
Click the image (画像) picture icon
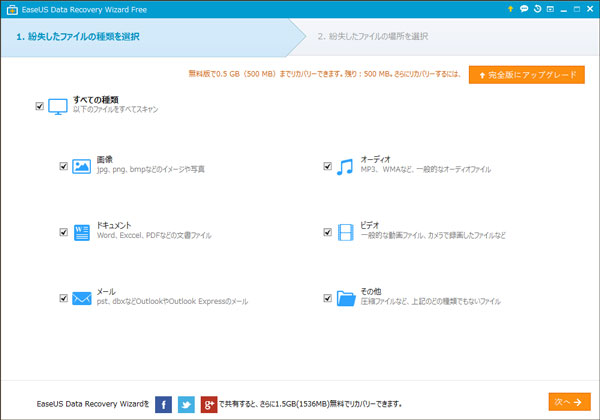point(82,166)
